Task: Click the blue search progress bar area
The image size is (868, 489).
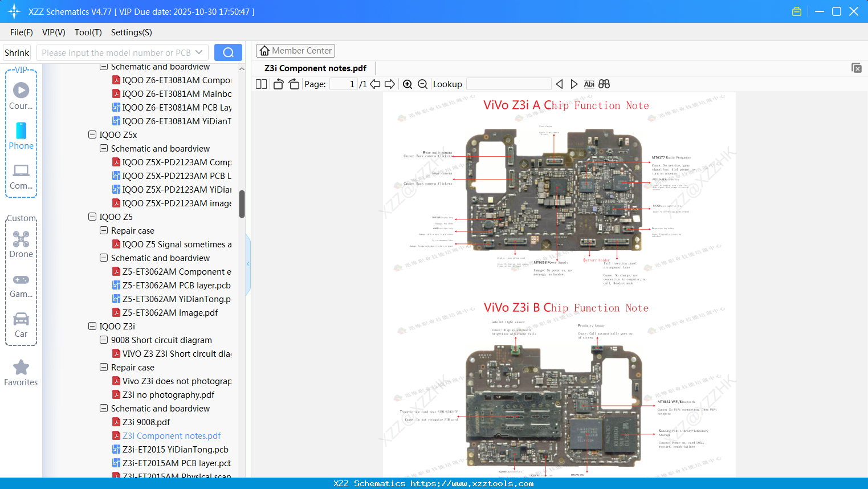Action: [x=247, y=263]
